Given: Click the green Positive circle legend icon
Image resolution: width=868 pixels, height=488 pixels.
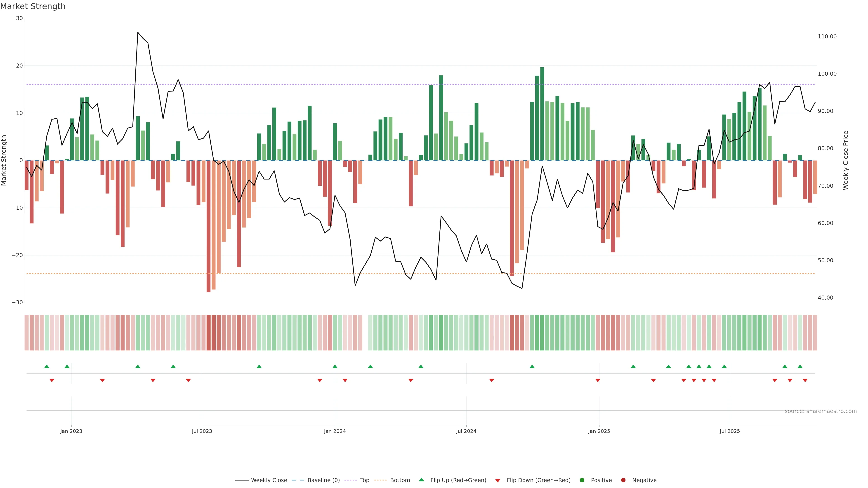Looking at the screenshot, I should click(582, 480).
